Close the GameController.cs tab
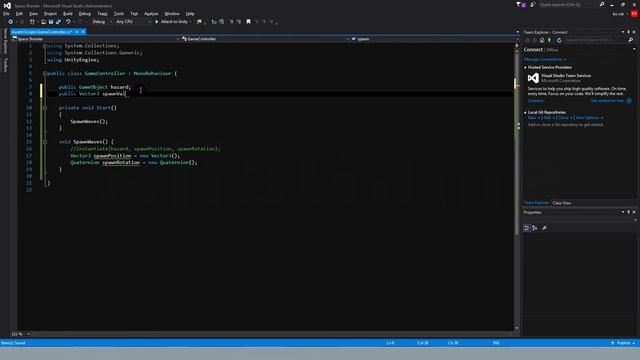Screen dimensions: 640x360 click(x=83, y=31)
